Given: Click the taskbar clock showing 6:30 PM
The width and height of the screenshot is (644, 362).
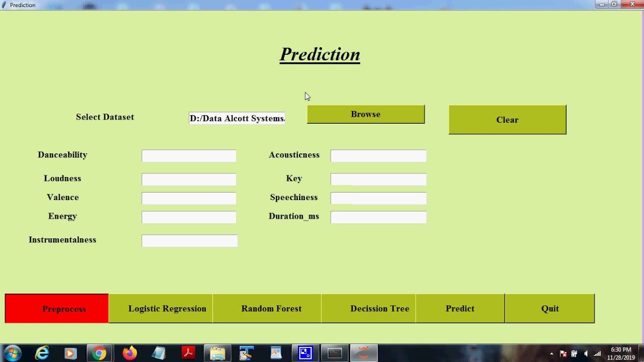Looking at the screenshot, I should tap(621, 353).
